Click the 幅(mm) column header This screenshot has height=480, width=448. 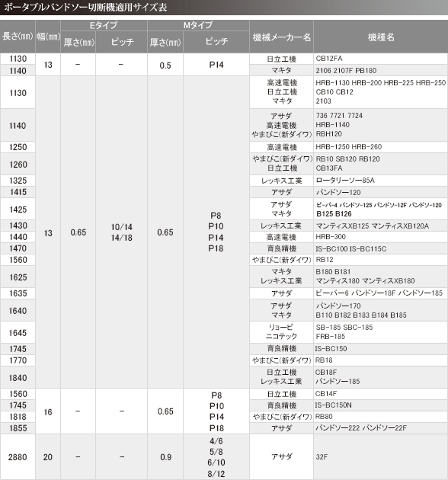pos(48,37)
